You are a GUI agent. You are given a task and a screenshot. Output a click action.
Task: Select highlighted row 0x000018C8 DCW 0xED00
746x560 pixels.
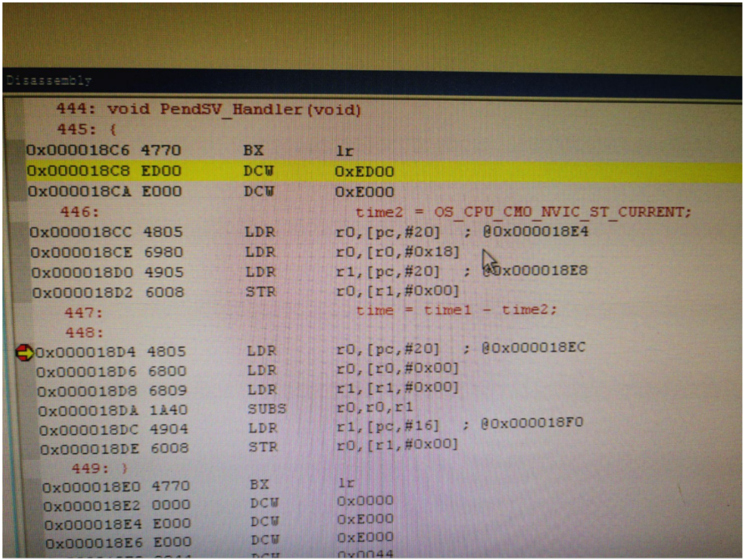383,171
